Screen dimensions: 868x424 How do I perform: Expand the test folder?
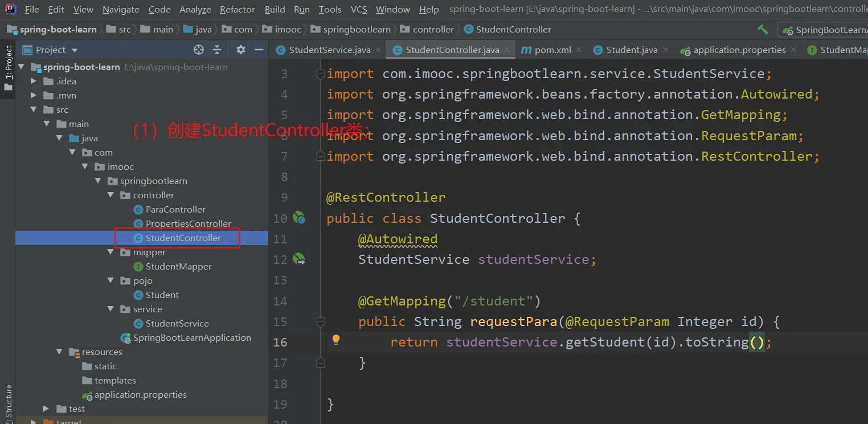(46, 409)
